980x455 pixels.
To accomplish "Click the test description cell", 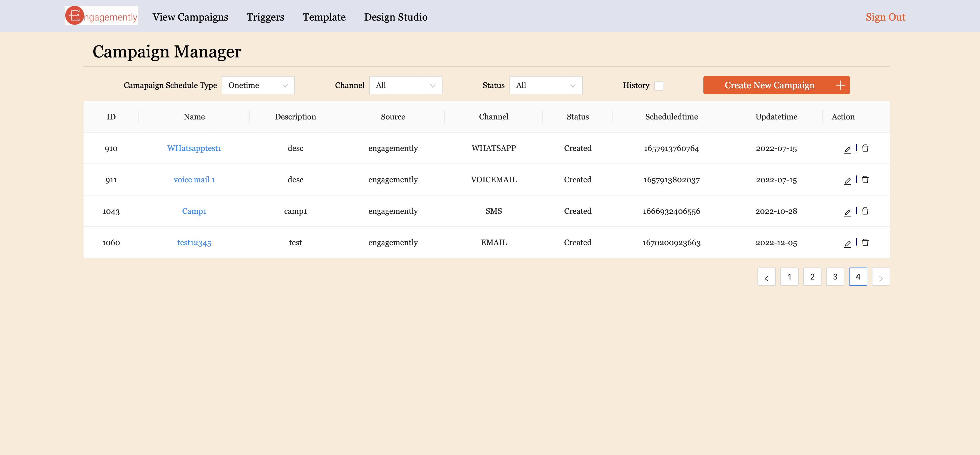I will point(295,243).
